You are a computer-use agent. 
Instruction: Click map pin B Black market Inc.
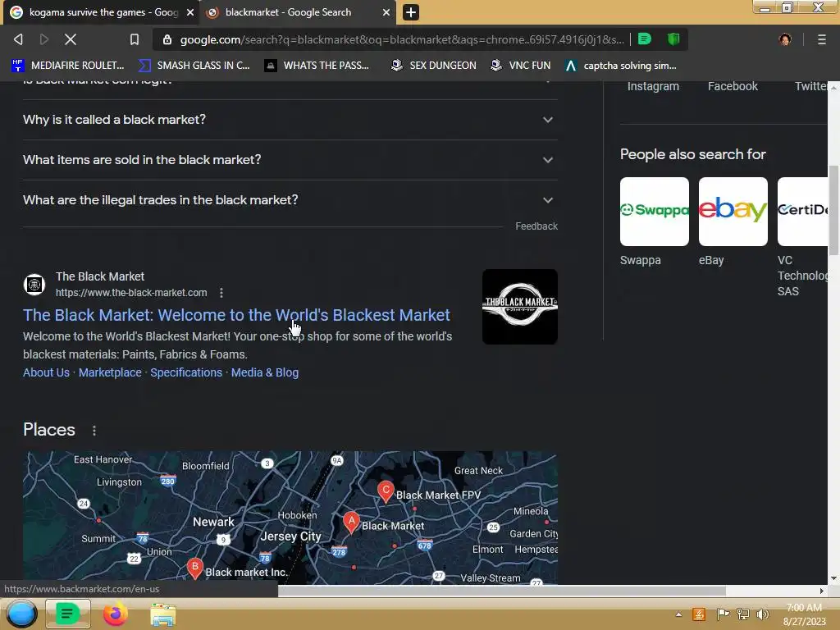coord(195,568)
